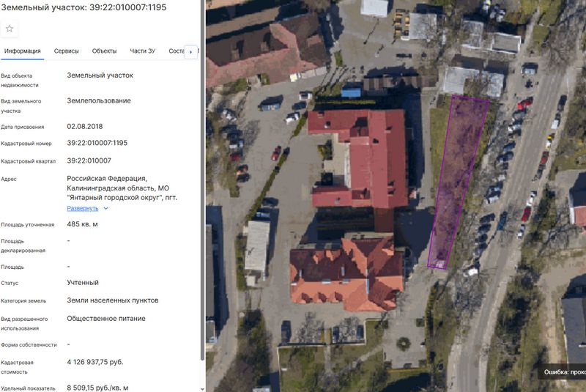Screen dimensions: 586x392
Task: Click the Кадастровый номер value 39:22:010007:1195
Action: pos(97,143)
